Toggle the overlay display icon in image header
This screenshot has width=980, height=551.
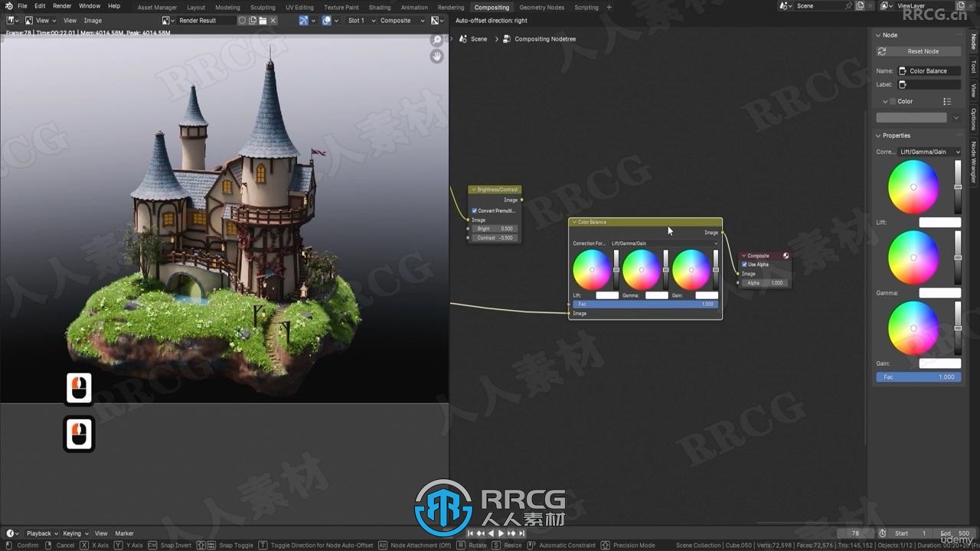[327, 21]
